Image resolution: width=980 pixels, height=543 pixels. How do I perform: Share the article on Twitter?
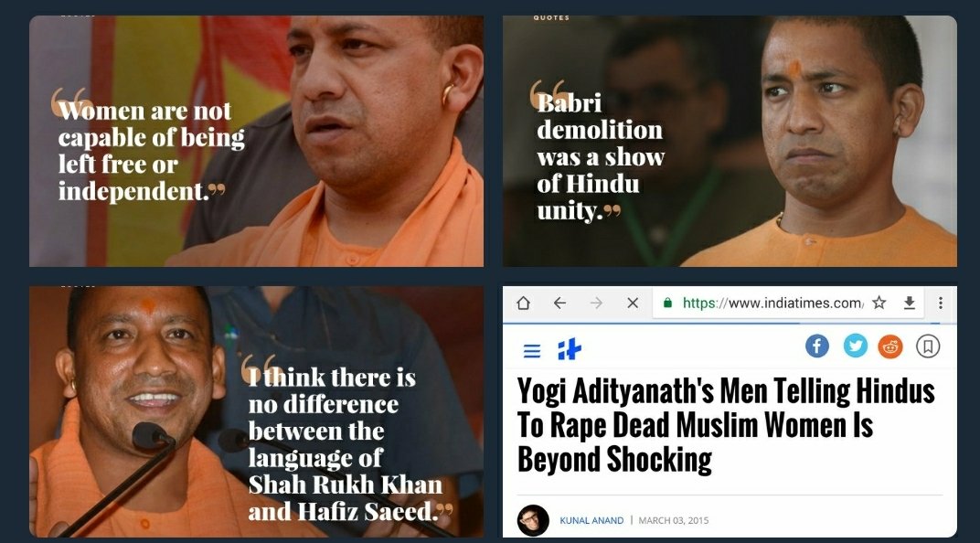[855, 346]
